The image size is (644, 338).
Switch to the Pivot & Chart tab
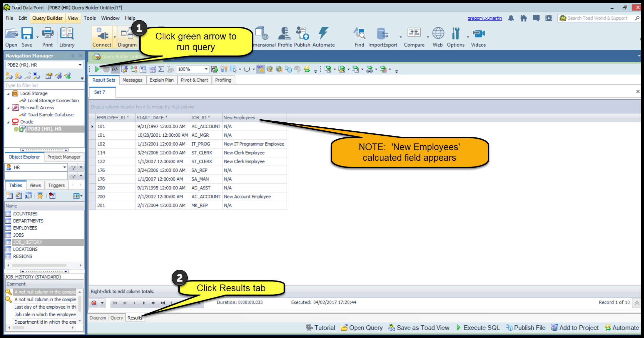[194, 80]
